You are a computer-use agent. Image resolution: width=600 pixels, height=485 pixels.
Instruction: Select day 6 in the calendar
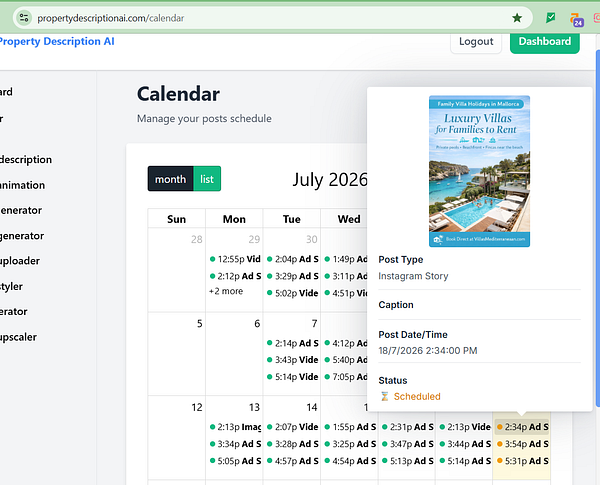[x=257, y=324]
